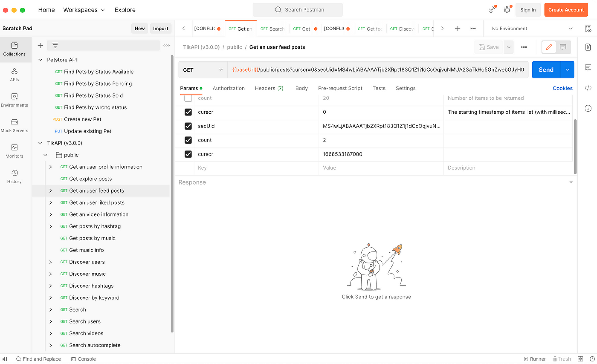Click the cursor value input field
The height and width of the screenshot is (364, 597).
pyautogui.click(x=381, y=154)
